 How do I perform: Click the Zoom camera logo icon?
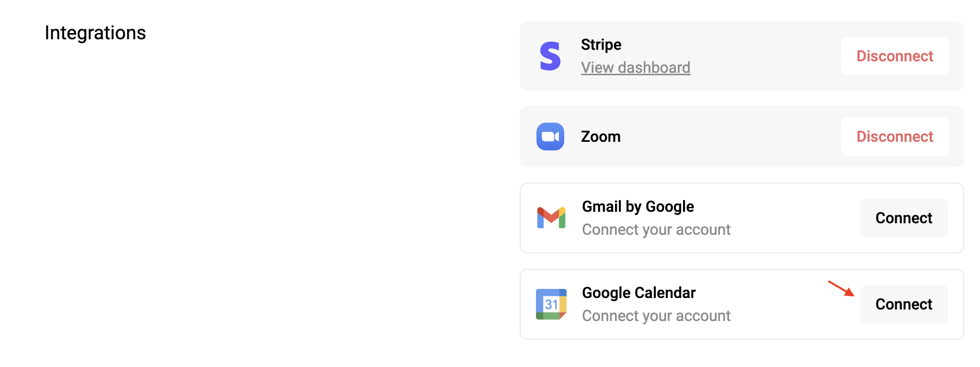click(550, 137)
